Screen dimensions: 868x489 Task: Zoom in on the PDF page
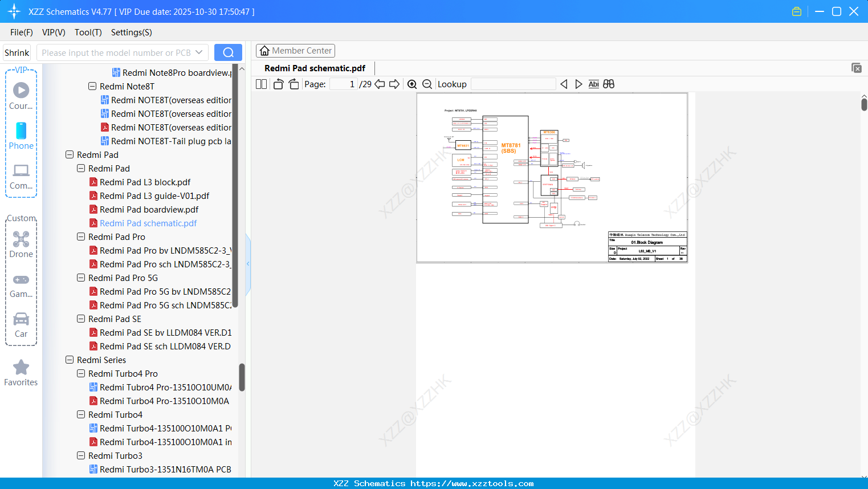tap(412, 84)
